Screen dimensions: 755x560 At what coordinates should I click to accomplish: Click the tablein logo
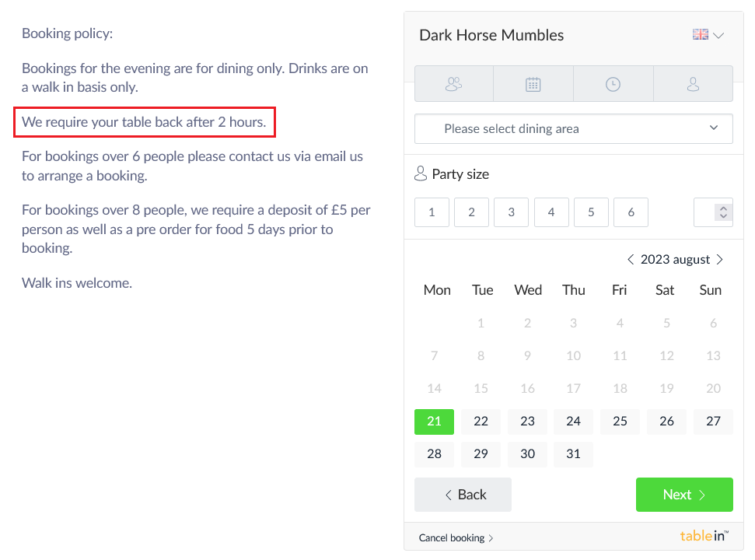coord(704,536)
